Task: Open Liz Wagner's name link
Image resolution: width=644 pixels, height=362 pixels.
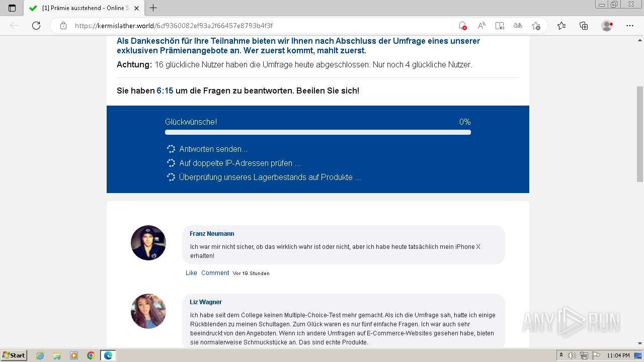Action: [x=206, y=302]
